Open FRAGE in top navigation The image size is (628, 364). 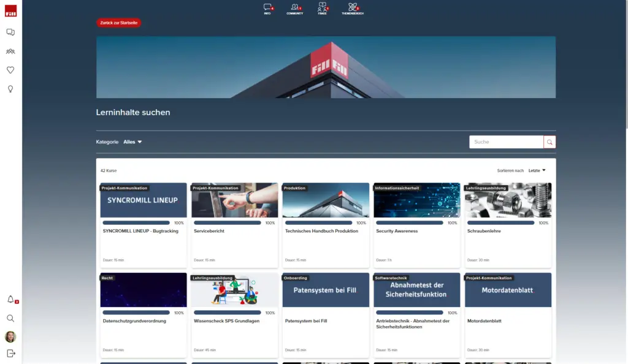pyautogui.click(x=323, y=9)
